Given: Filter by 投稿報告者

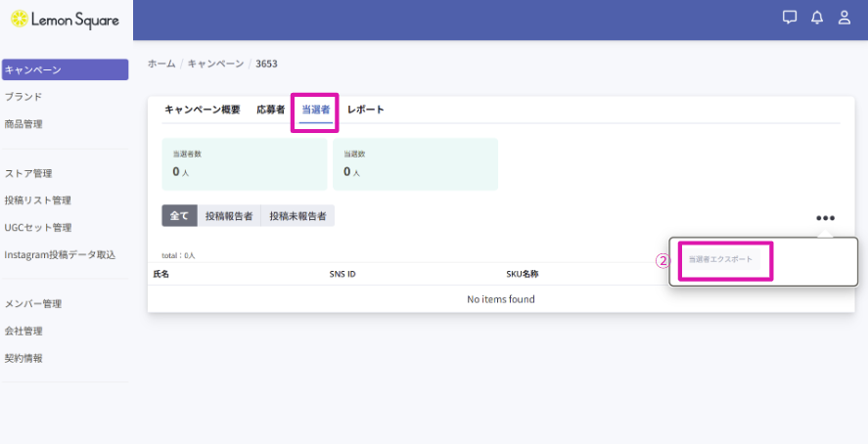Looking at the screenshot, I should coord(229,216).
